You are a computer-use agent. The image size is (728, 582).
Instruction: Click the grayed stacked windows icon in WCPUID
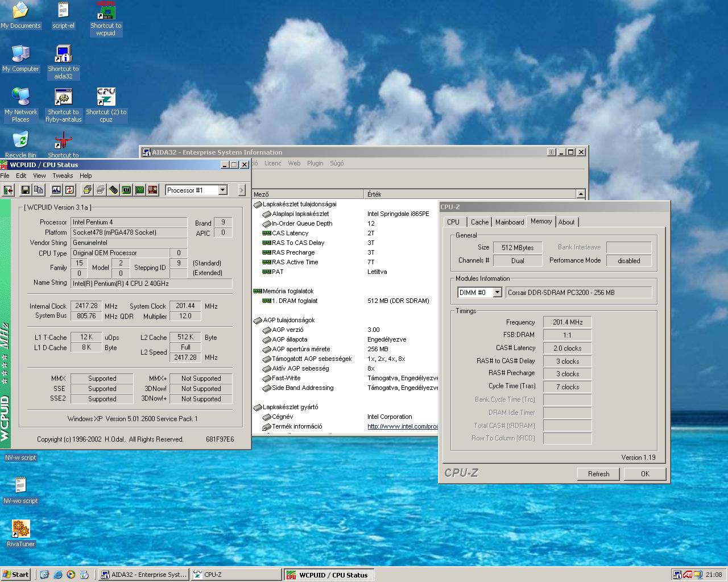pyautogui.click(x=100, y=190)
